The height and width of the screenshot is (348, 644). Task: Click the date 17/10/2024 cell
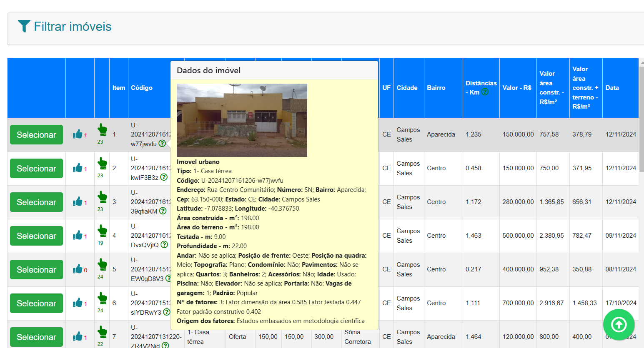pyautogui.click(x=621, y=303)
